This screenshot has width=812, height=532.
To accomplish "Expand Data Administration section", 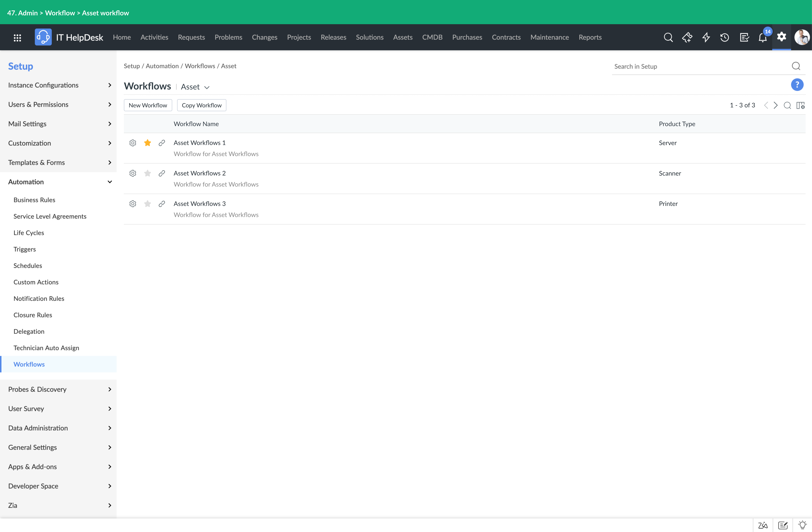I will point(58,428).
